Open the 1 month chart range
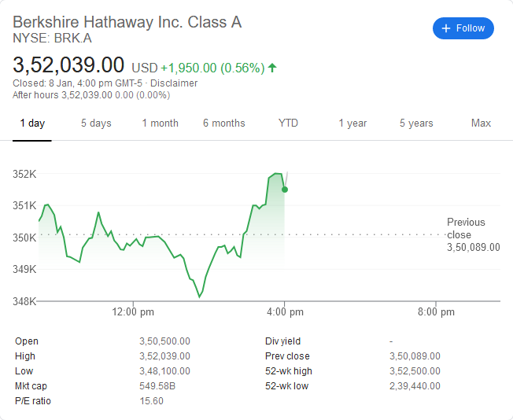513x420 pixels. 160,123
